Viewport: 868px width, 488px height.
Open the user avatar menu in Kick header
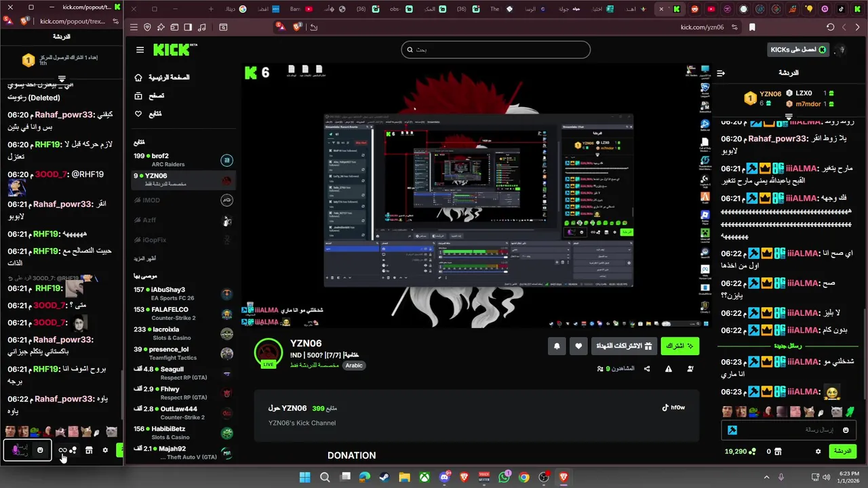coord(842,49)
